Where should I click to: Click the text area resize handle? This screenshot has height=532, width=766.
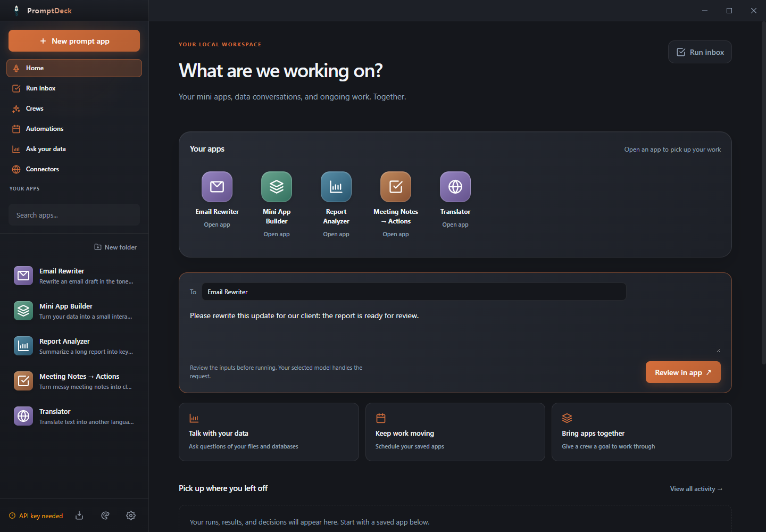[x=718, y=350]
